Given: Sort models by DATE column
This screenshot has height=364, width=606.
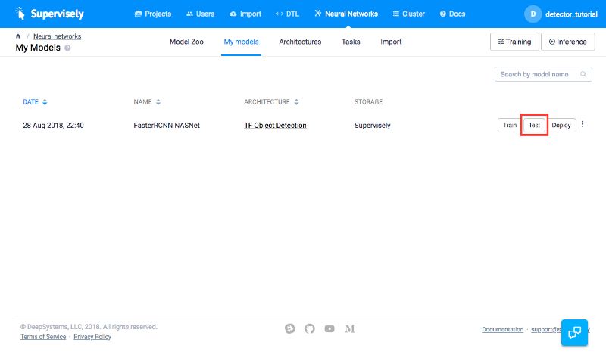Looking at the screenshot, I should coord(35,102).
